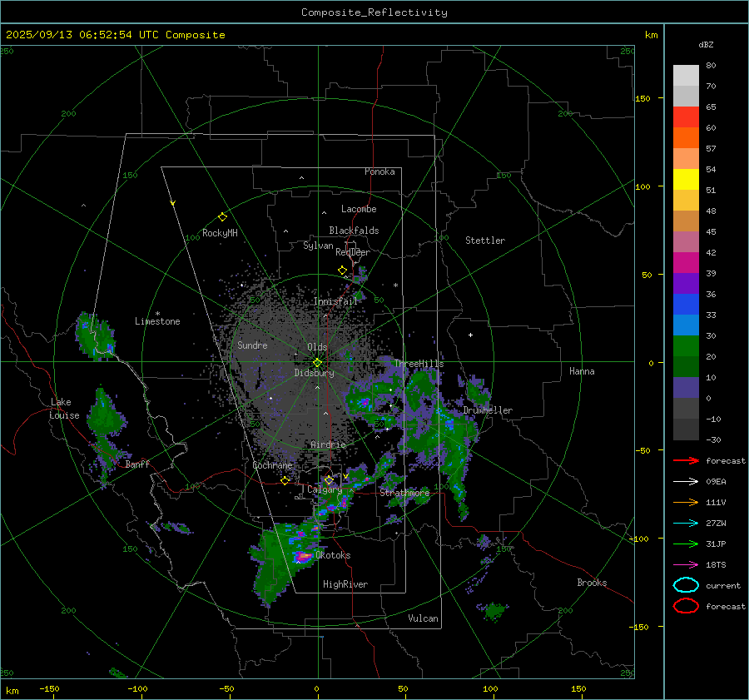Select the 54 dBZ yellow color swatch
Screen dimensions: 749x700
point(686,179)
